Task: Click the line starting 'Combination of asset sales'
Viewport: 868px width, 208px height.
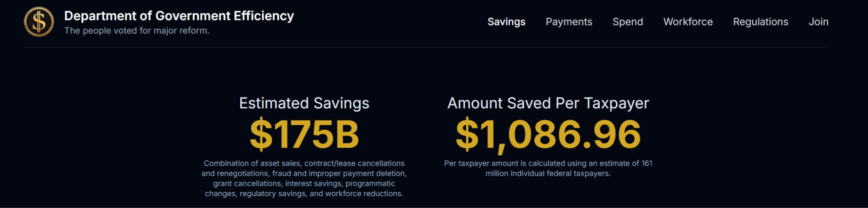Action: click(304, 163)
